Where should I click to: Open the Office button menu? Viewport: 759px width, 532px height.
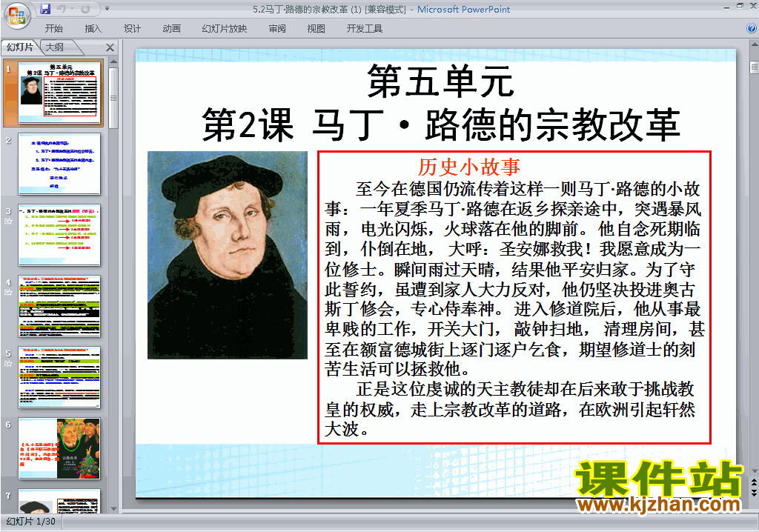pyautogui.click(x=17, y=15)
